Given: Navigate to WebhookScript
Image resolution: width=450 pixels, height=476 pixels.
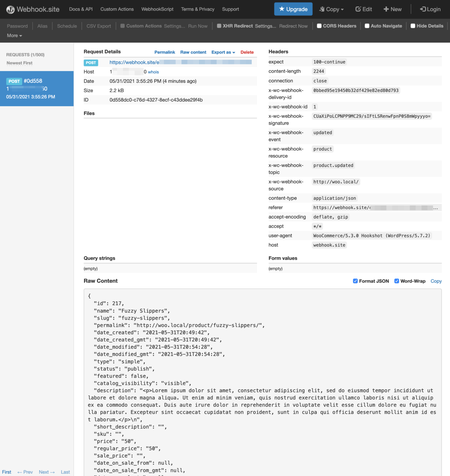Looking at the screenshot, I should tap(157, 9).
